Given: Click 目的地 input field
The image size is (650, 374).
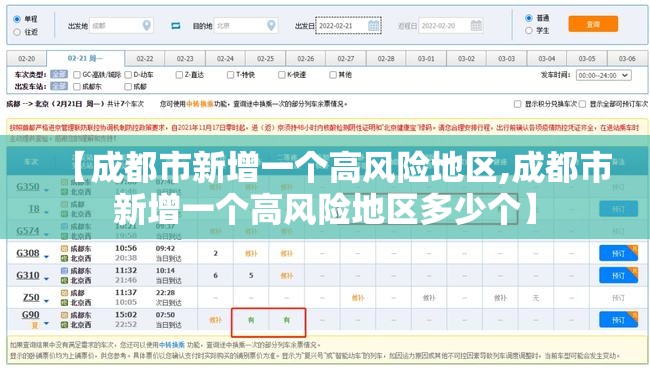Looking at the screenshot, I should click(246, 26).
